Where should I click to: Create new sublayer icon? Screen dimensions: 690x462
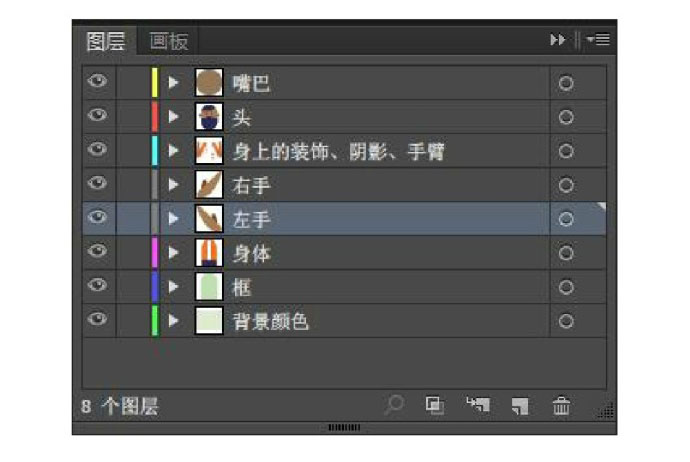point(478,404)
